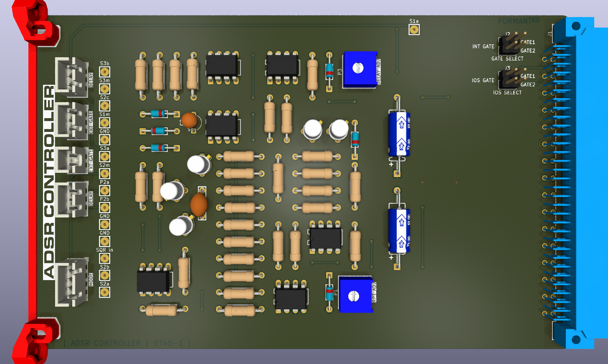Click the large oval orange capacitor
Image resolution: width=608 pixels, height=364 pixels.
[x=199, y=205]
